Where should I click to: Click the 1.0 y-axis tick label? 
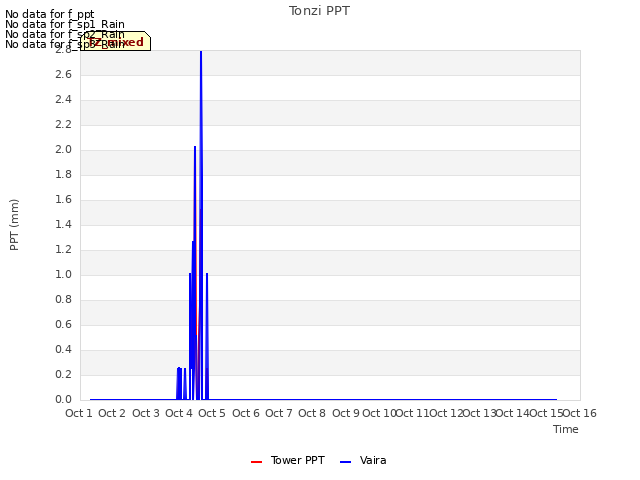(x=63, y=274)
